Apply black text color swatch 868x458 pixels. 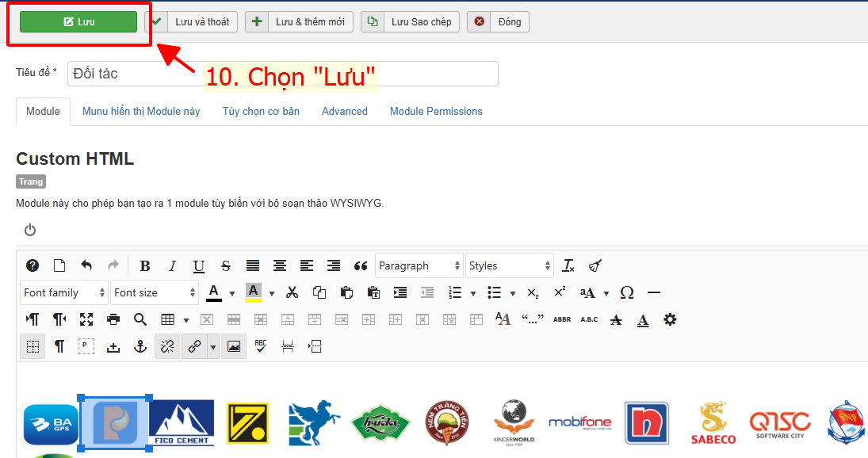coord(214,292)
